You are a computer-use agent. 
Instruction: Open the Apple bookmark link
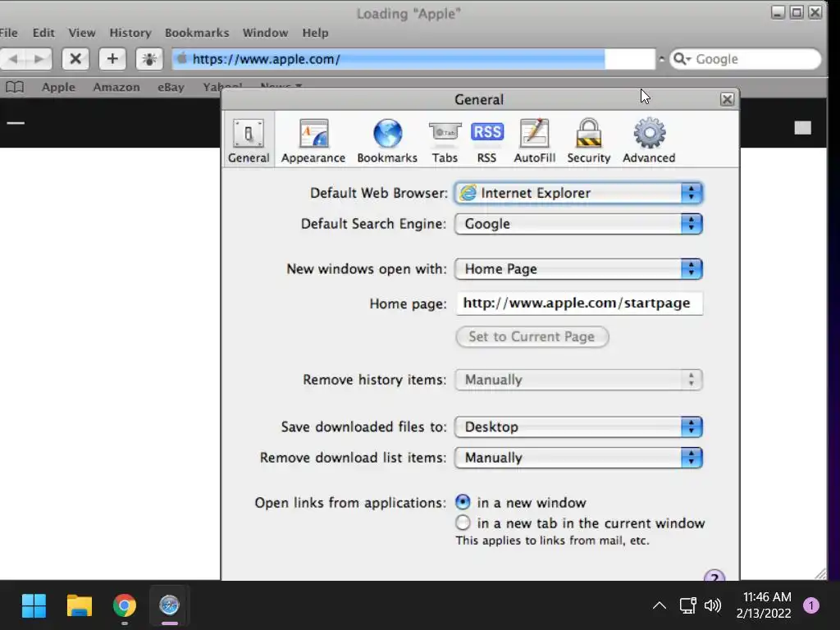[x=58, y=87]
